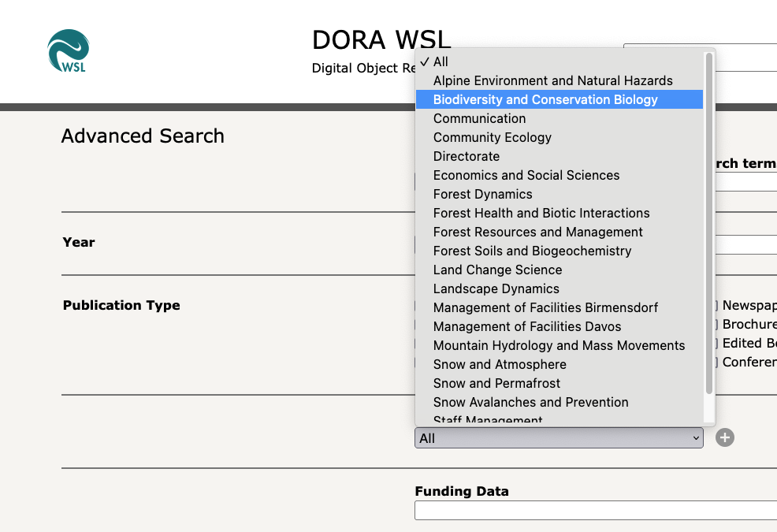Select Biodiversity and Conservation Biology option

click(x=559, y=99)
